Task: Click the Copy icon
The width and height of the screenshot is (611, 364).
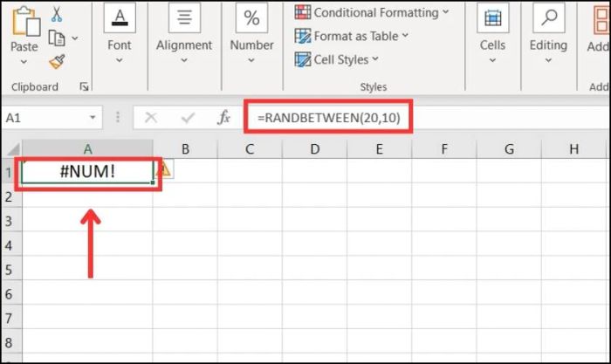Action: 57,38
